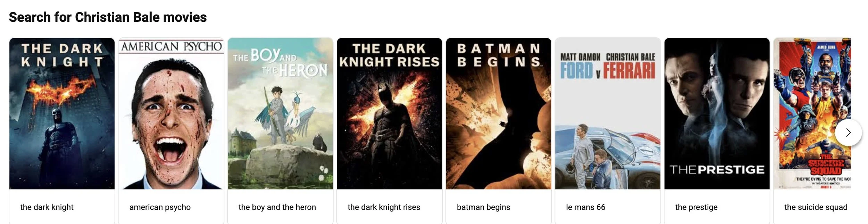Select "the dark knight rises" text link

[x=384, y=207]
